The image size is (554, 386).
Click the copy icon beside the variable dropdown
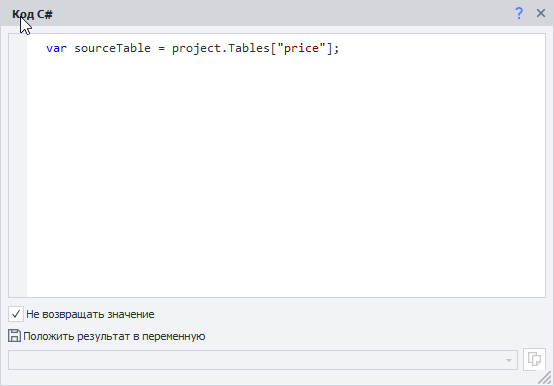[x=534, y=360]
